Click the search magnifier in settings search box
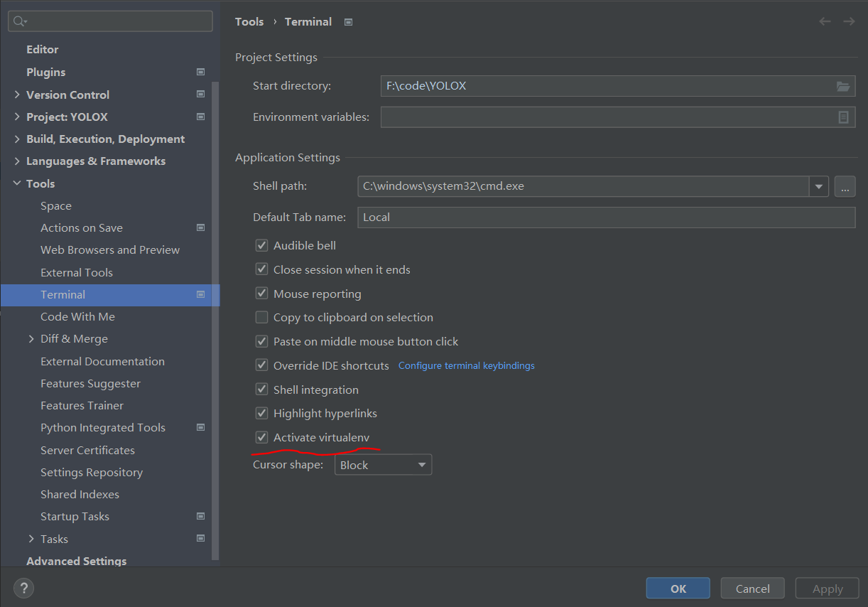The height and width of the screenshot is (607, 868). coord(18,21)
